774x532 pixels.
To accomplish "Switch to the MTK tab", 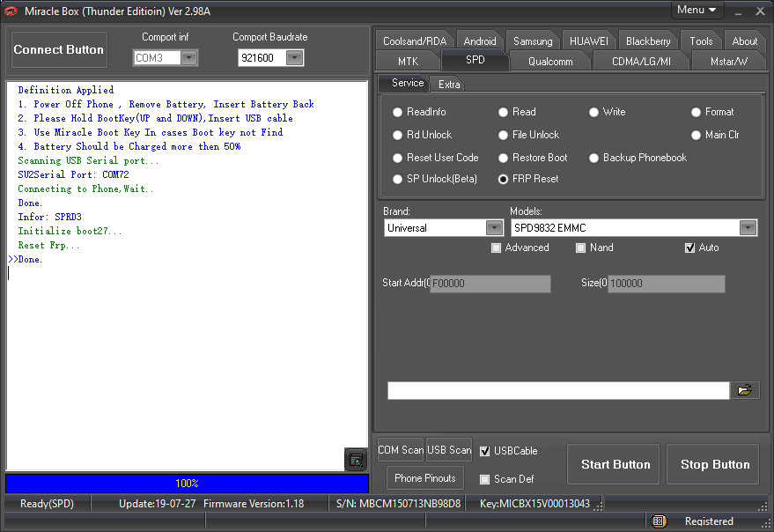I will click(408, 62).
